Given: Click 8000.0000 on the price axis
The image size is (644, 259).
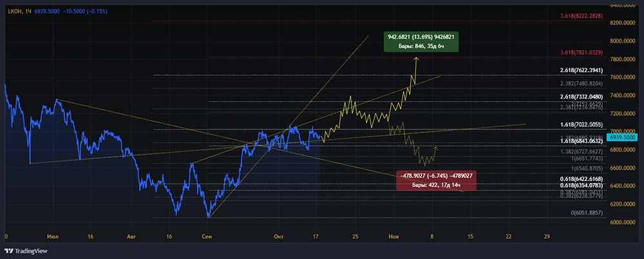Looking at the screenshot, I should 624,41.
